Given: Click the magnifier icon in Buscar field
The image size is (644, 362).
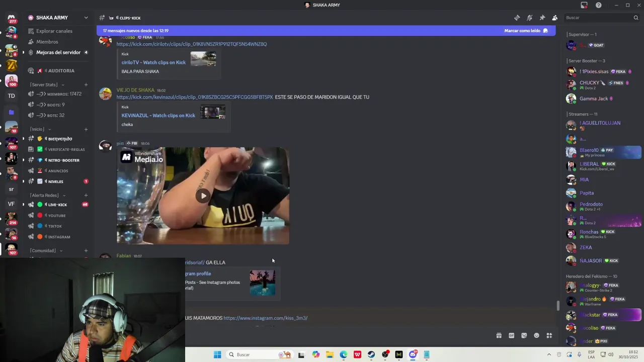Looking at the screenshot, I should click(x=635, y=18).
